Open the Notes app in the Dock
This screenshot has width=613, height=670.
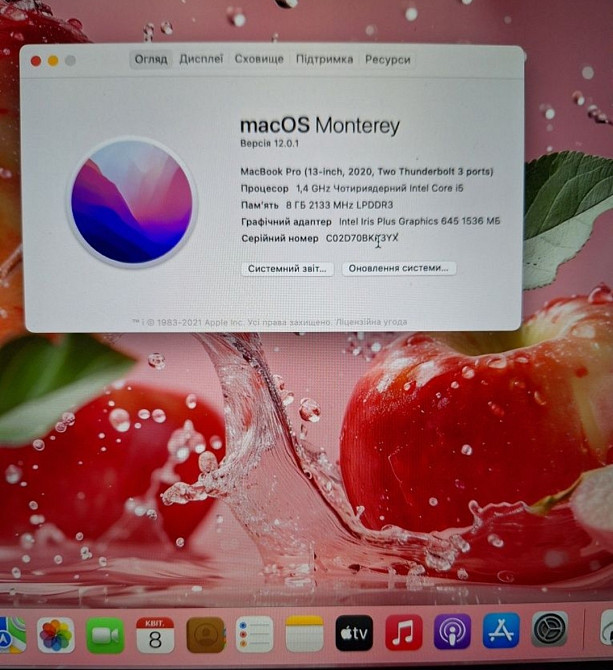tap(305, 634)
